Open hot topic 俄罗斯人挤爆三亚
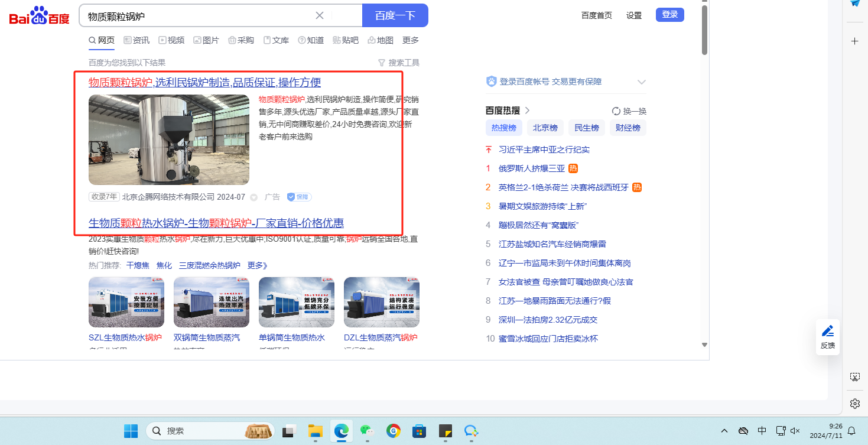This screenshot has height=445, width=868. (532, 168)
